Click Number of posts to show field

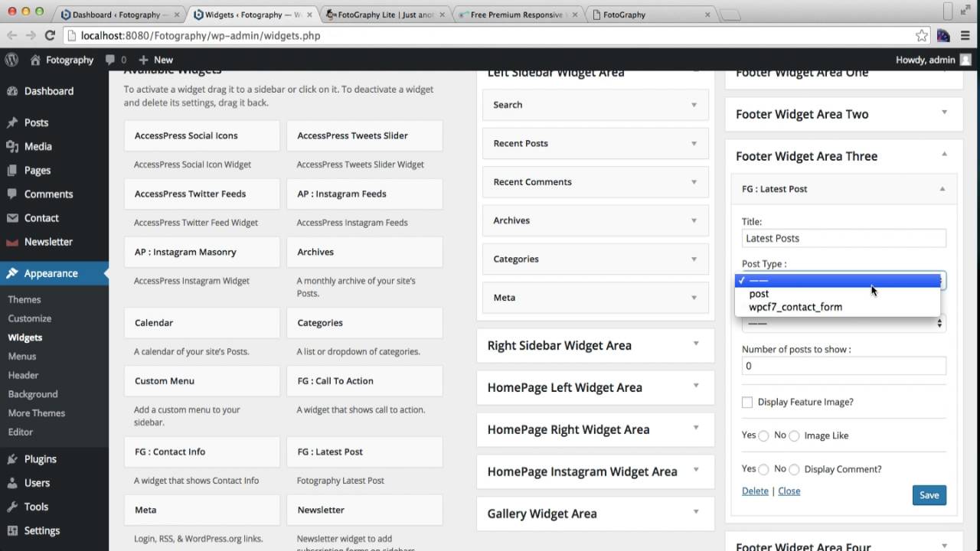click(x=844, y=366)
